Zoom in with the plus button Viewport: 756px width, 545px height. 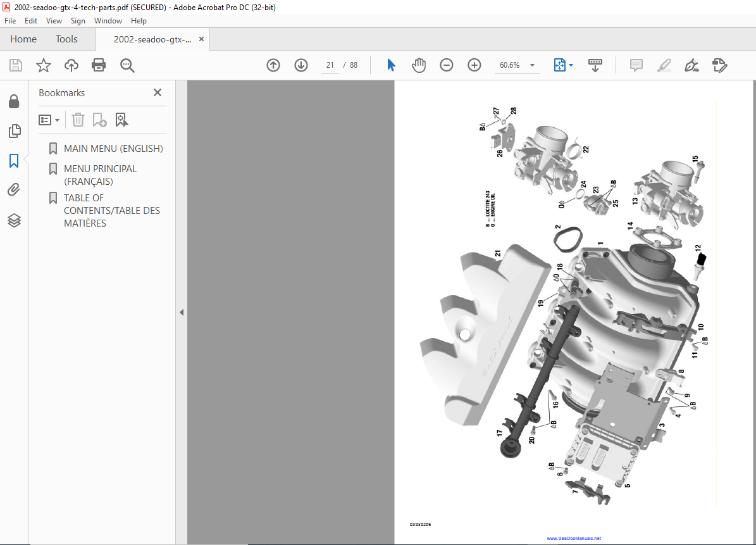tap(474, 65)
